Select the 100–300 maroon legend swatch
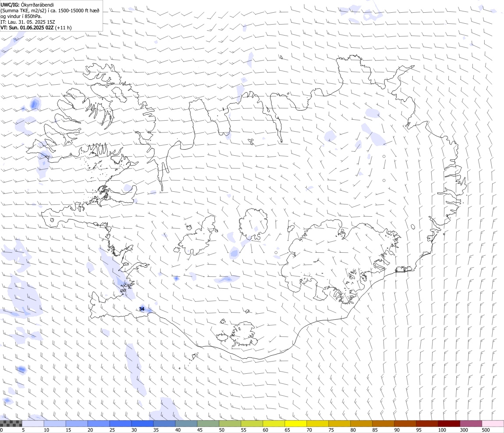The height and width of the screenshot is (433, 504). coord(449,424)
